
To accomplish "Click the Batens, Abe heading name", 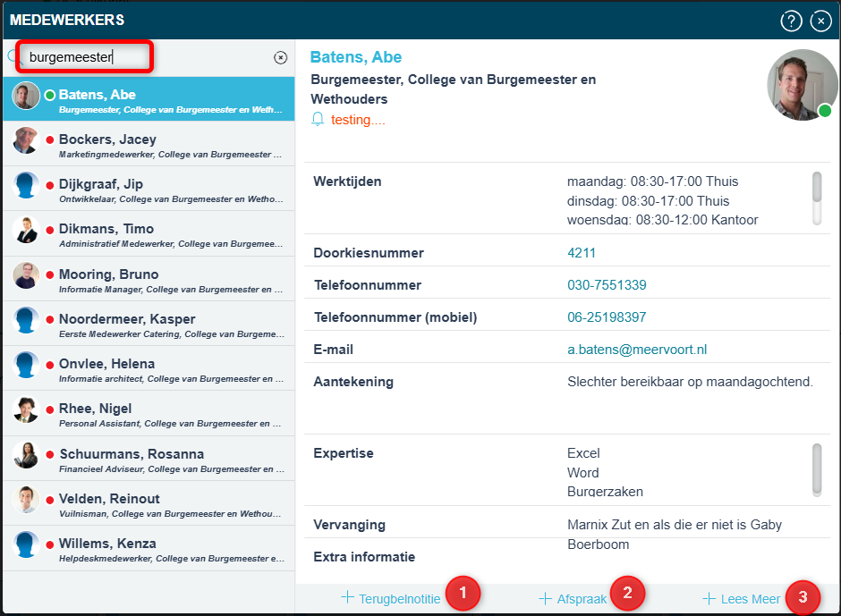I will coord(355,57).
